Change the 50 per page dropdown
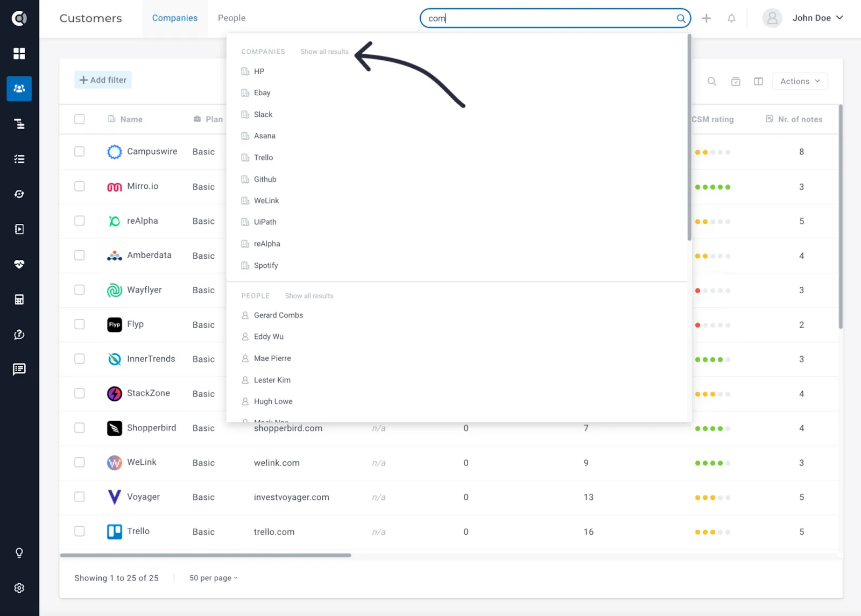Viewport: 861px width, 616px height. point(213,578)
